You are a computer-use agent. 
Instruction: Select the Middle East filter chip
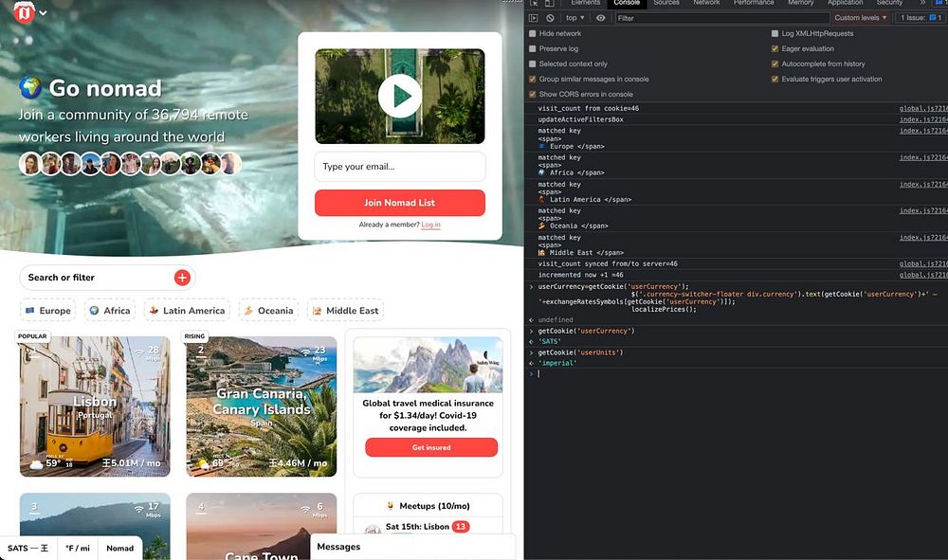(345, 311)
